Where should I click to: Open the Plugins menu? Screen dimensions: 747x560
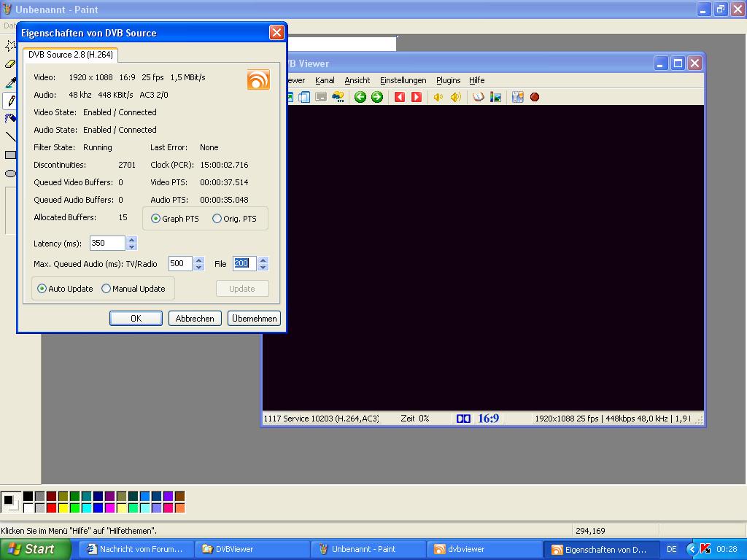pyautogui.click(x=448, y=80)
